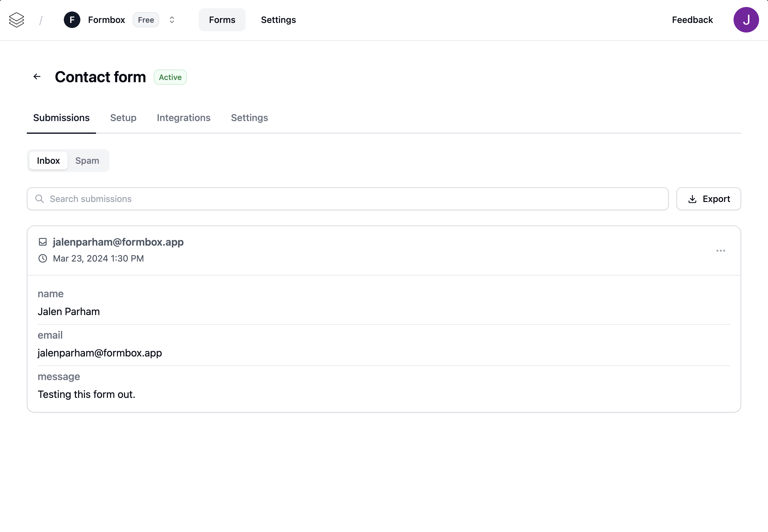
Task: Open the Setup tab
Action: coord(123,118)
